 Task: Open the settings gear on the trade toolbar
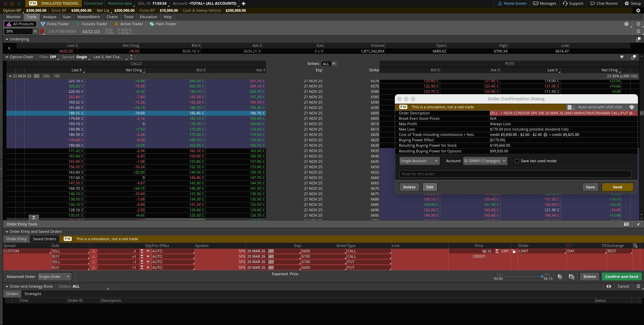coord(626,24)
